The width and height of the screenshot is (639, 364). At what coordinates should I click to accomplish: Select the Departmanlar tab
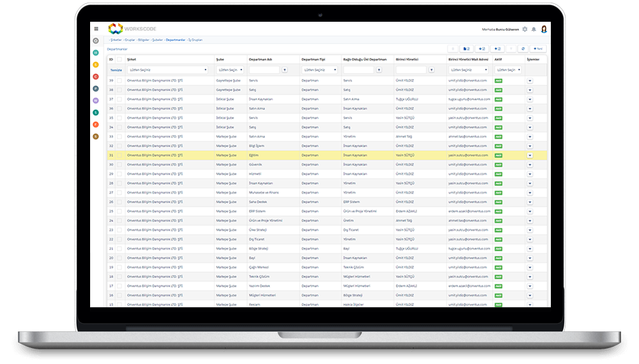[176, 40]
